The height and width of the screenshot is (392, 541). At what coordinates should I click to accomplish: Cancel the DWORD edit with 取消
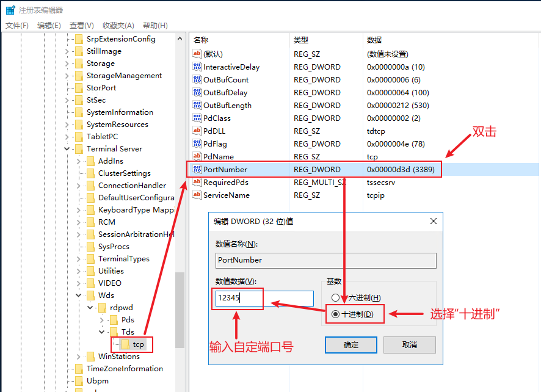[410, 345]
